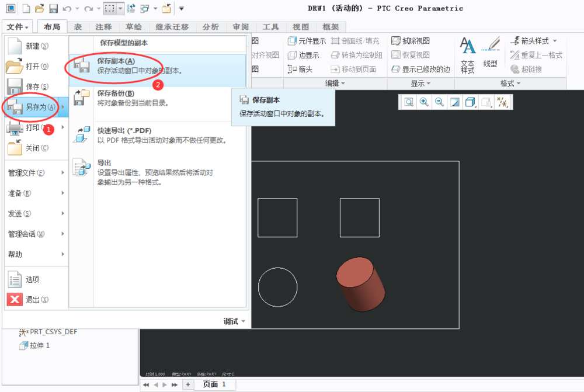This screenshot has width=584, height=392.
Task: Click the Save disk icon in quick access toolbar
Action: (53, 8)
